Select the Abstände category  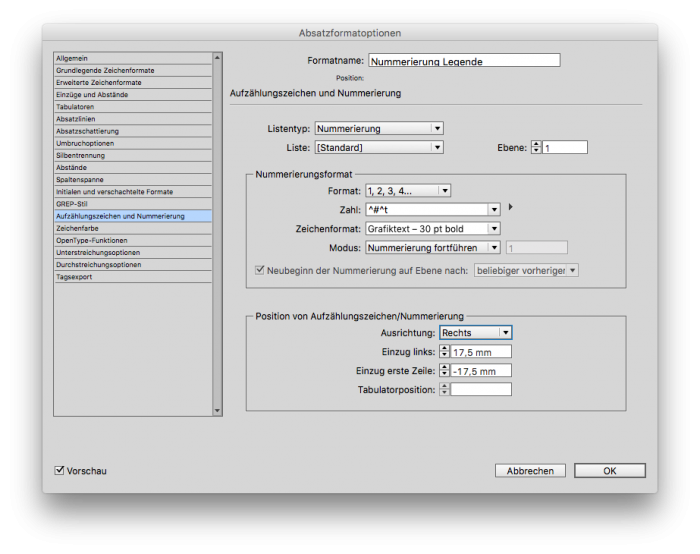[133, 167]
